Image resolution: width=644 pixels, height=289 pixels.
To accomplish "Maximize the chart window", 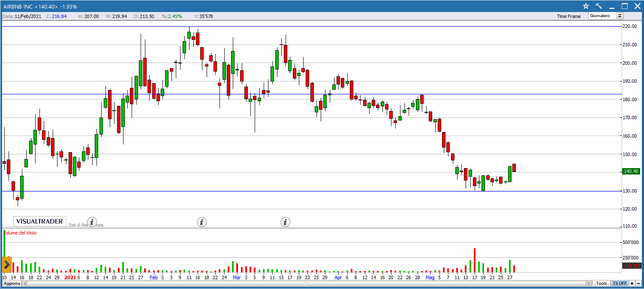I will click(x=625, y=6).
